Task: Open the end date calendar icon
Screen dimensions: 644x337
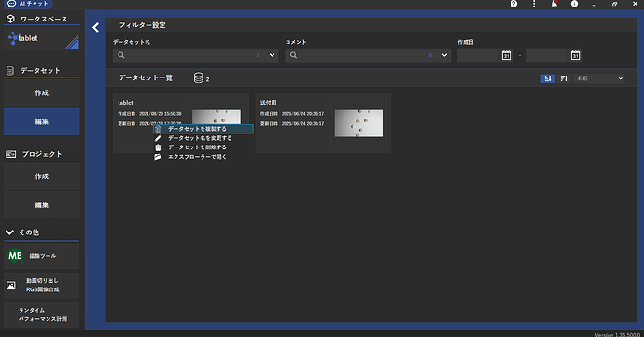Action: click(576, 55)
